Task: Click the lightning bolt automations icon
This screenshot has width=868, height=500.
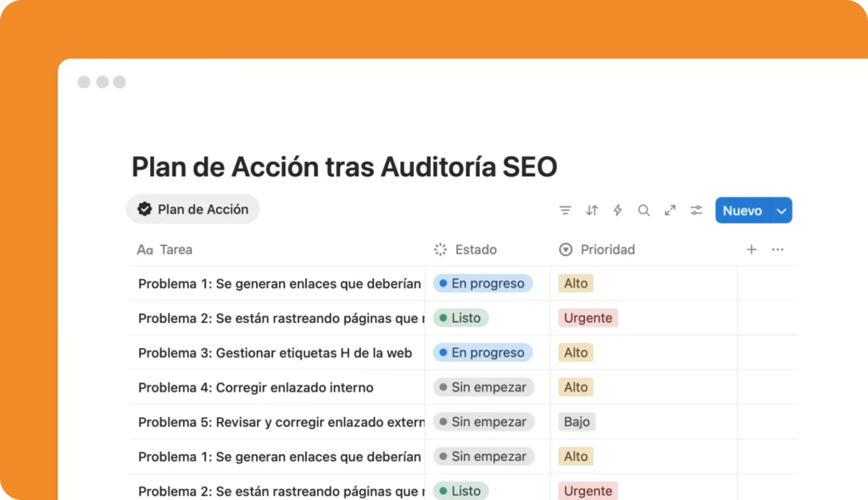Action: (617, 210)
